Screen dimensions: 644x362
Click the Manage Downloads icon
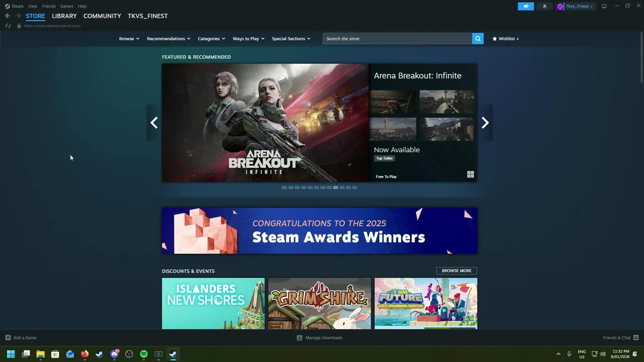299,338
